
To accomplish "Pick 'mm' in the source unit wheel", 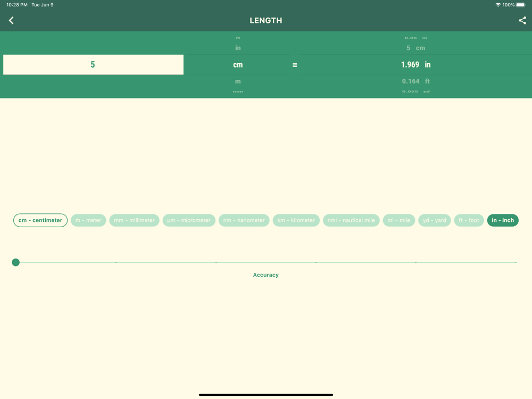I will 238,92.
